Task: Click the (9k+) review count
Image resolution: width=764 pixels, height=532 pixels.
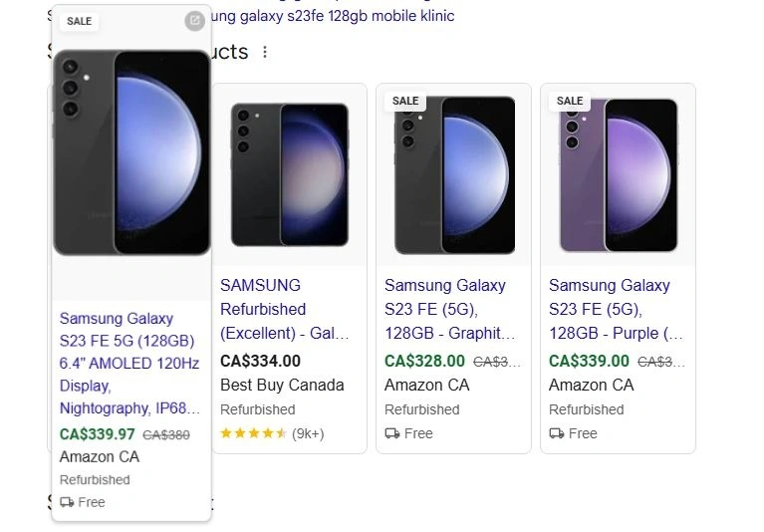Action: coord(308,433)
